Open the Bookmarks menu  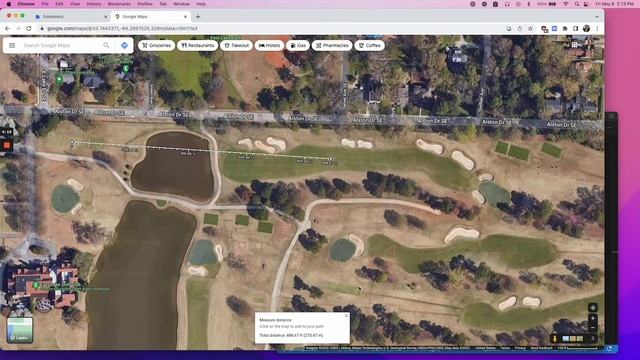coord(119,4)
